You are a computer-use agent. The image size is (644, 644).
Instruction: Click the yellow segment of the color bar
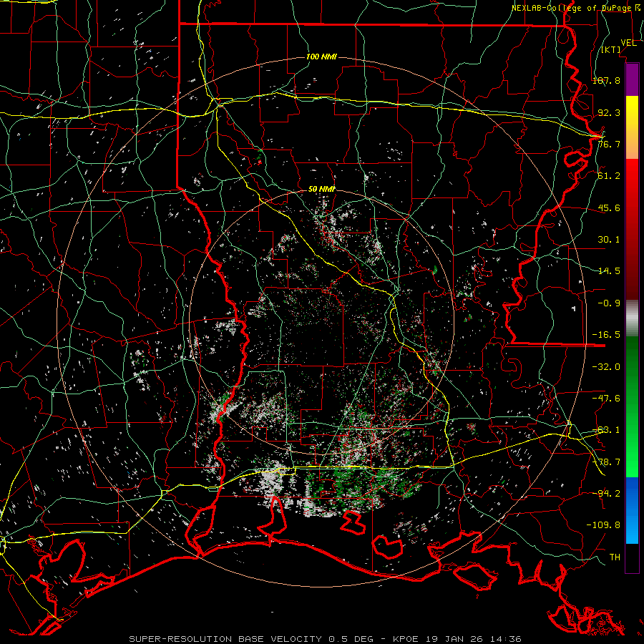click(632, 127)
